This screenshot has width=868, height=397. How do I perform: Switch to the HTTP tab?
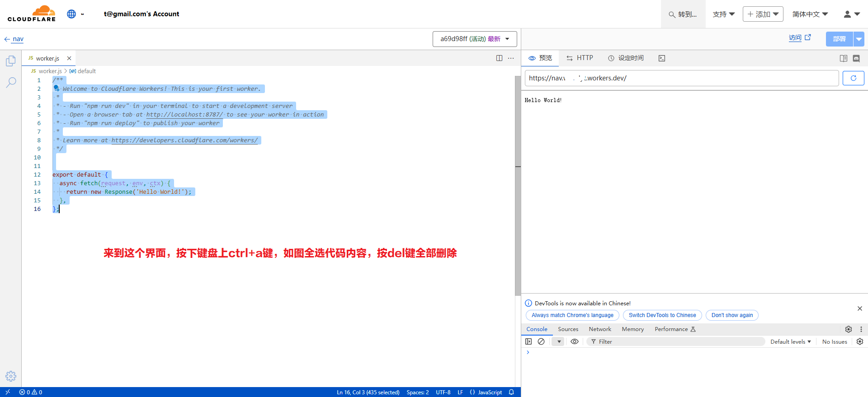pyautogui.click(x=580, y=58)
